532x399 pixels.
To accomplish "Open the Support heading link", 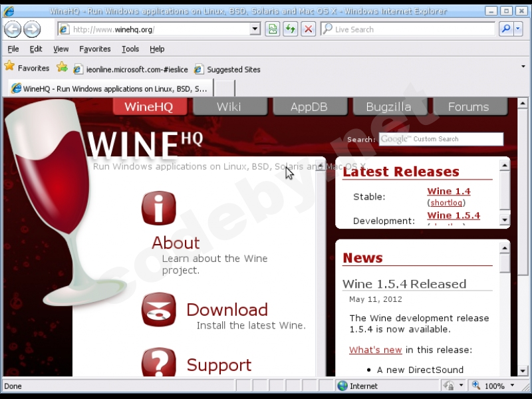I will click(219, 365).
